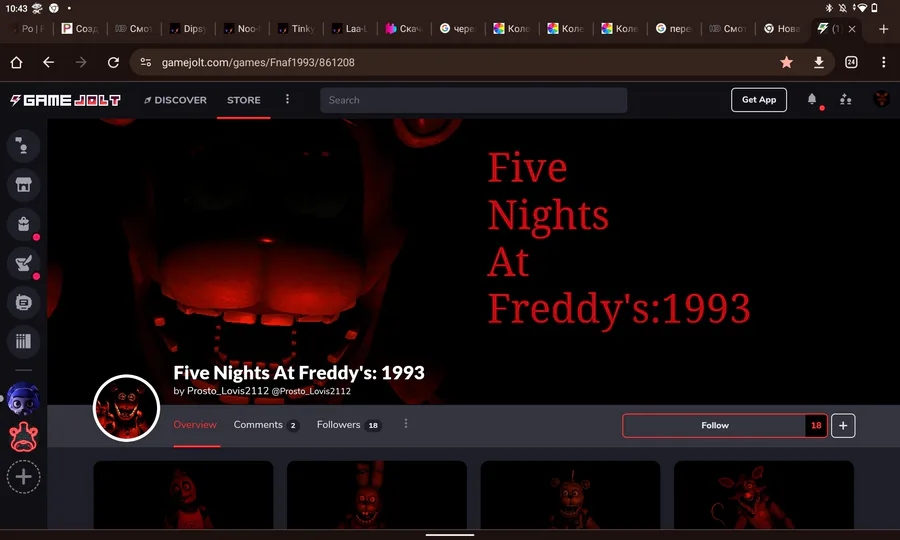Open the quests icon in sidebar

(x=23, y=263)
